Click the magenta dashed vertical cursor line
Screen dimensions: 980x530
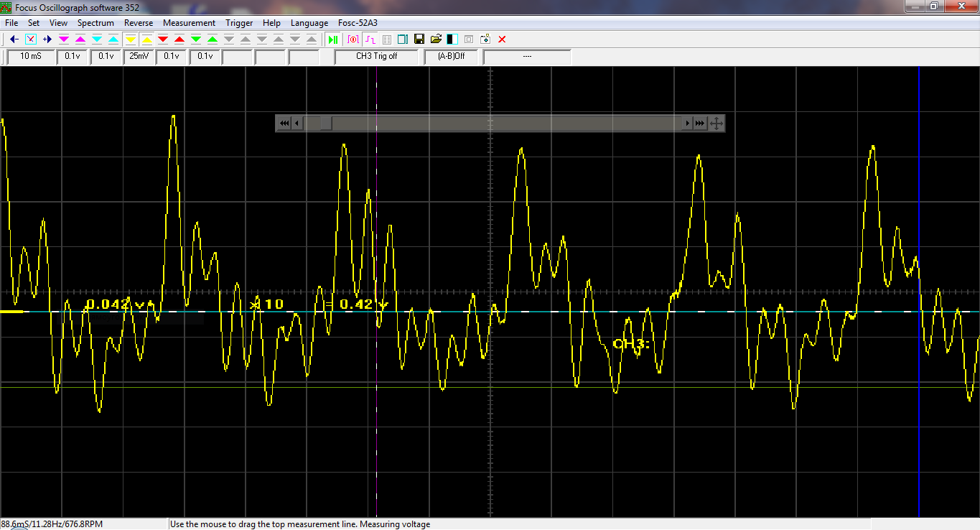[x=377, y=291]
